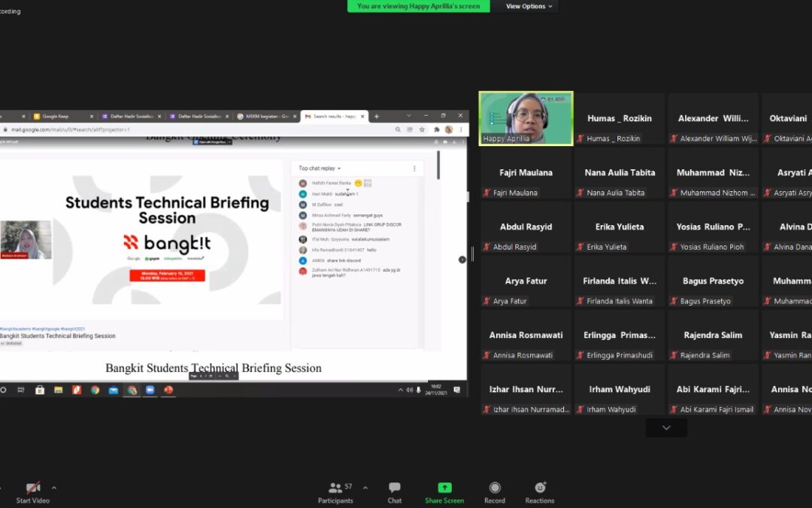Select Happy Aprillia's video thumbnail
The image size is (812, 508).
(526, 118)
